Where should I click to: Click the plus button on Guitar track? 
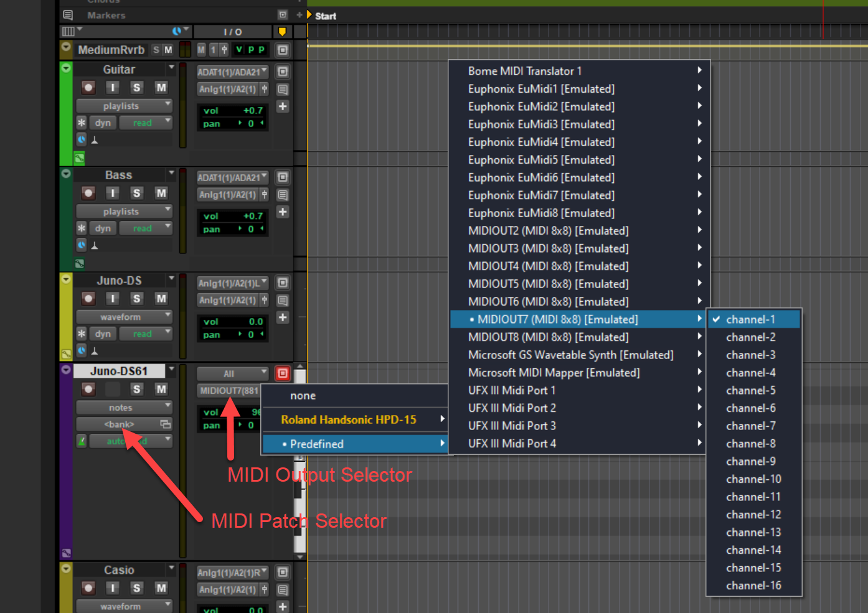[x=283, y=106]
